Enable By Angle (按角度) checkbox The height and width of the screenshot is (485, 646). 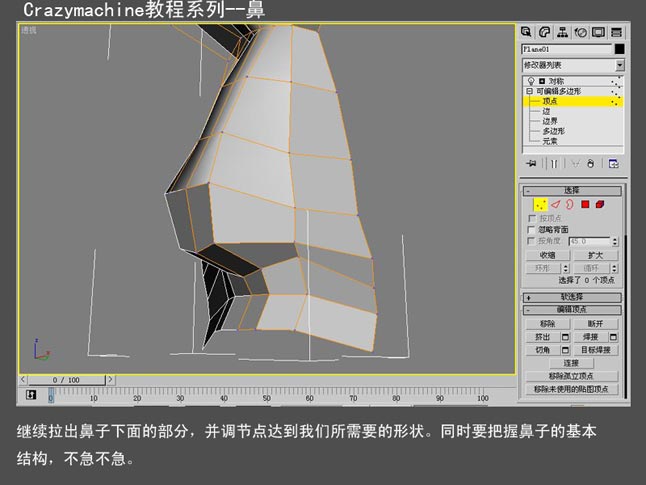531,241
